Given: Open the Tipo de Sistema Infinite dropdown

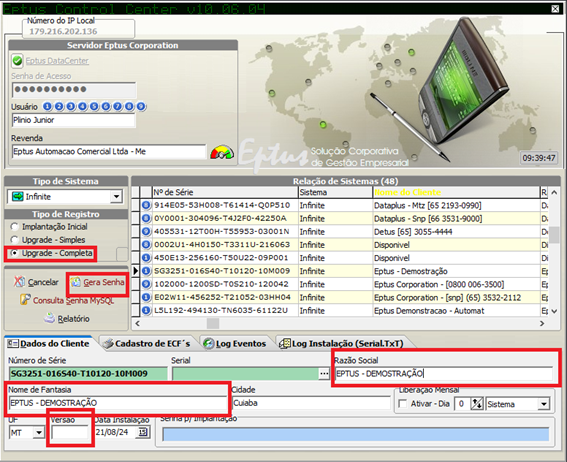Looking at the screenshot, I should pos(116,197).
